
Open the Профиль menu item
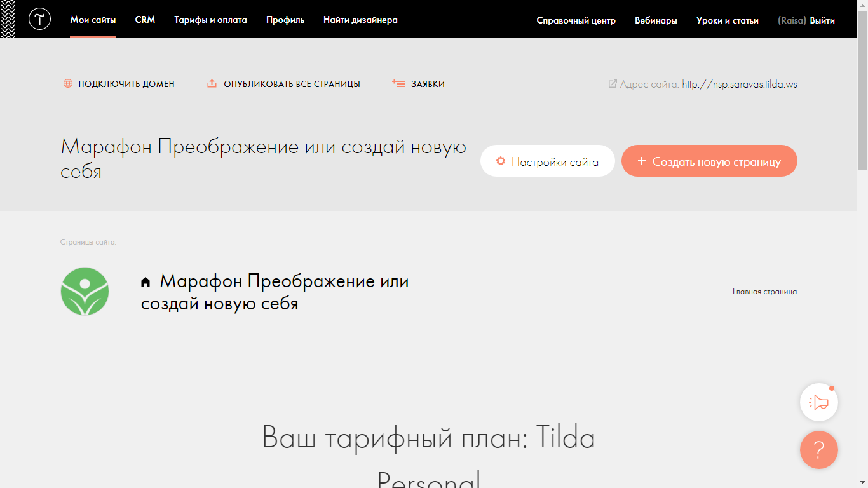coord(285,20)
